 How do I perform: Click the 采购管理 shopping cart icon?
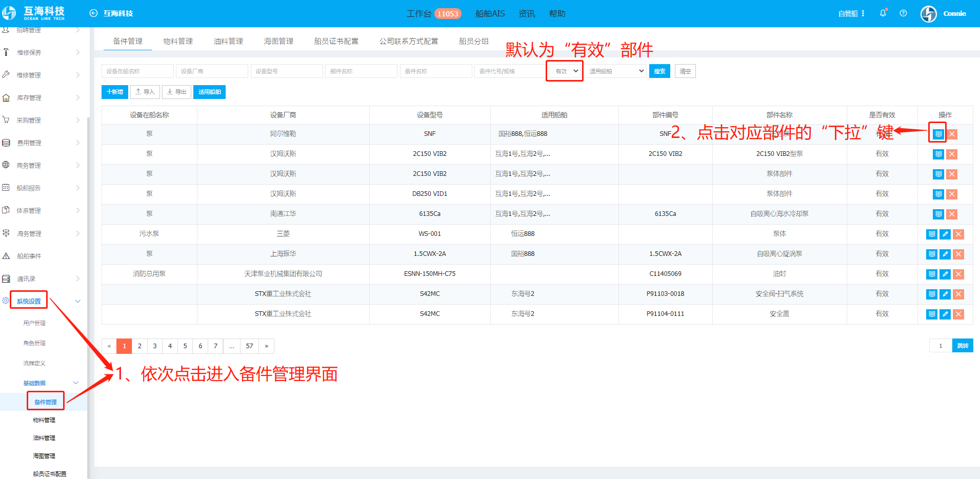[x=6, y=120]
